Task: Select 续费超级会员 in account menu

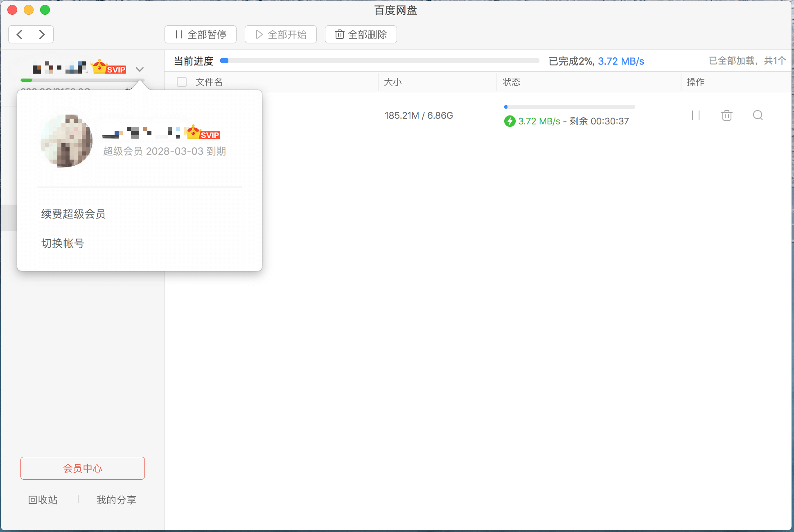Action: click(x=73, y=214)
